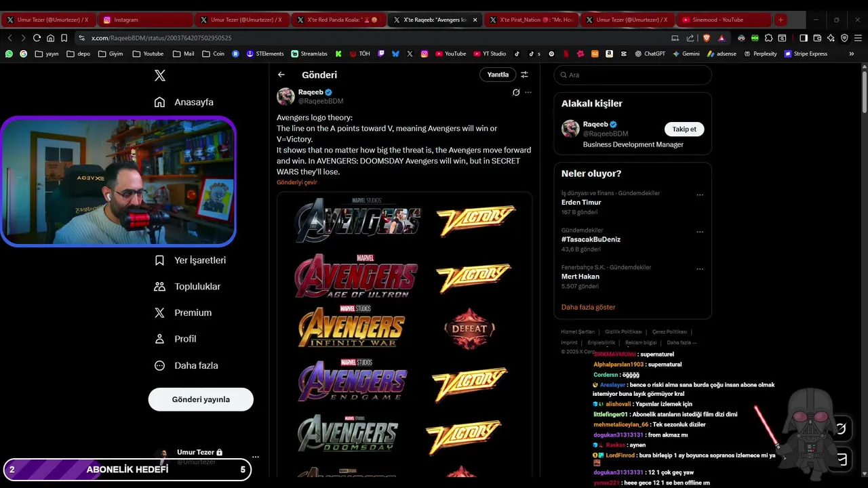This screenshot has width=868, height=488.
Task: Open account menu dots beside Umur Tezer
Action: pos(255,457)
